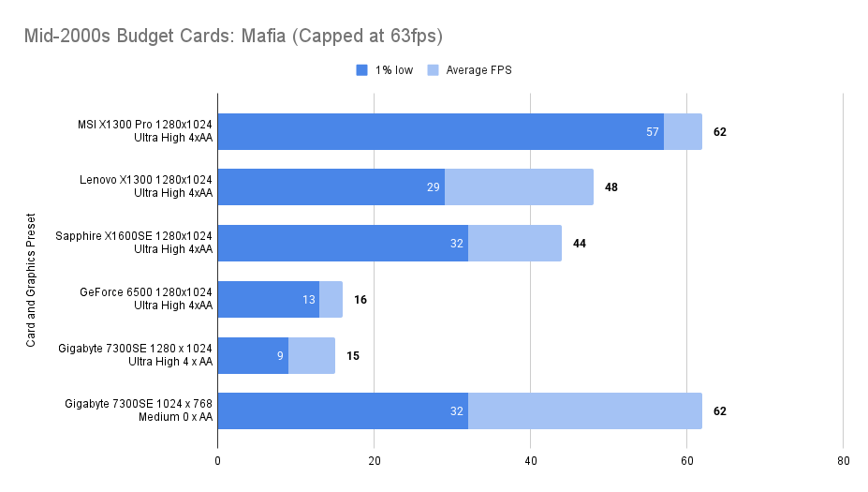868x492 pixels.
Task: Click the MSI X1300 Pro category label
Action: [145, 132]
